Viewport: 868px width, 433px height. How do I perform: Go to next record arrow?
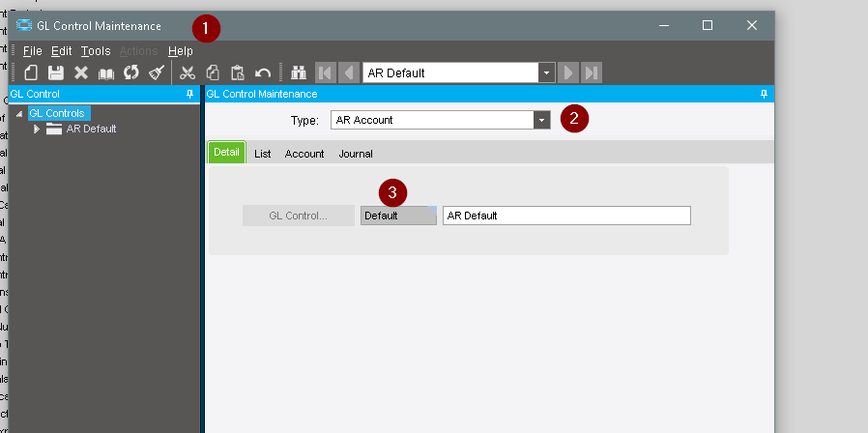[568, 72]
